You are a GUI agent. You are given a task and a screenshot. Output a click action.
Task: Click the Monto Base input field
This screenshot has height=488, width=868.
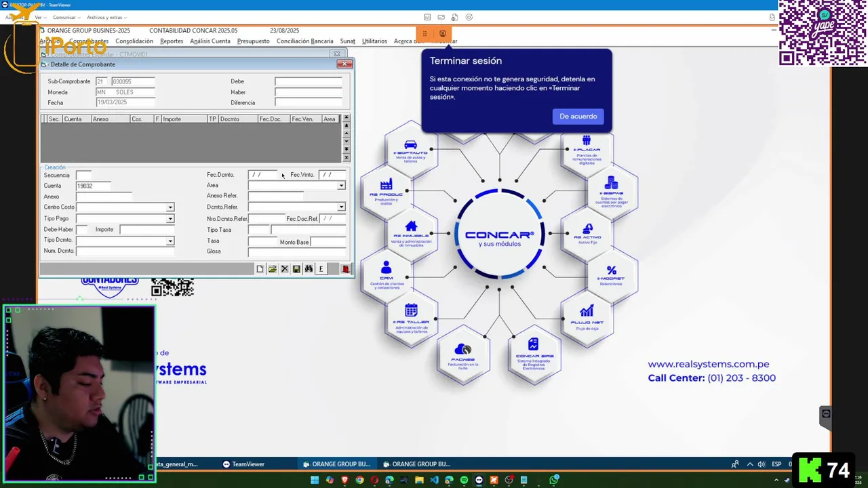point(328,242)
